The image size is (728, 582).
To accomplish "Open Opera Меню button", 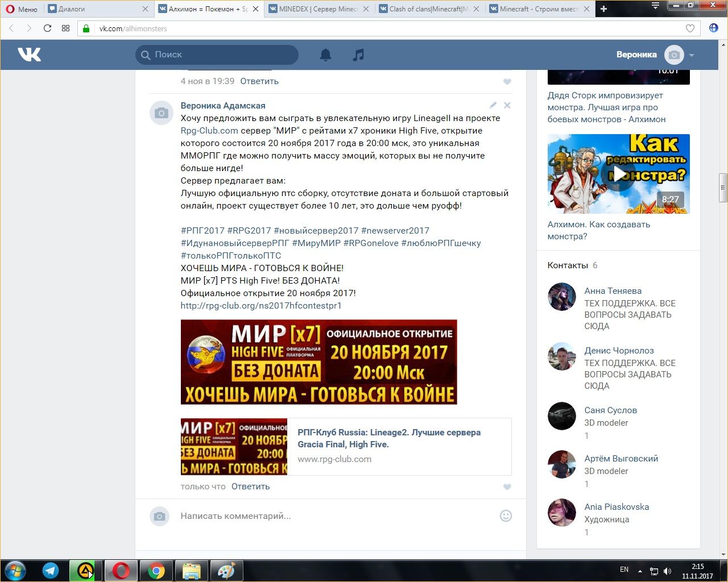I will 22,9.
